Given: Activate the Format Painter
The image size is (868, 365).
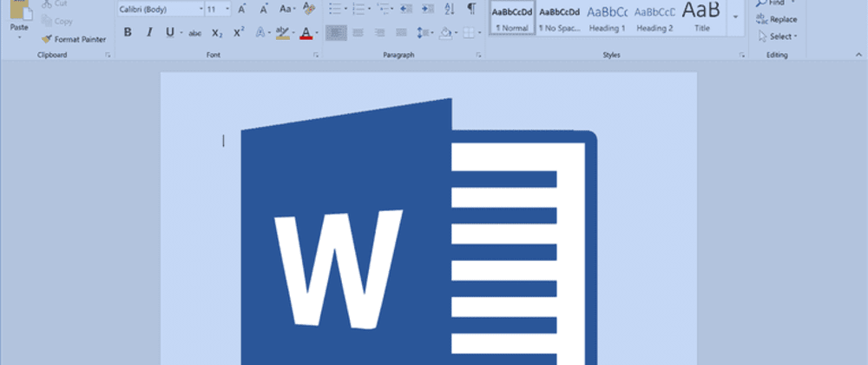Looking at the screenshot, I should point(74,39).
